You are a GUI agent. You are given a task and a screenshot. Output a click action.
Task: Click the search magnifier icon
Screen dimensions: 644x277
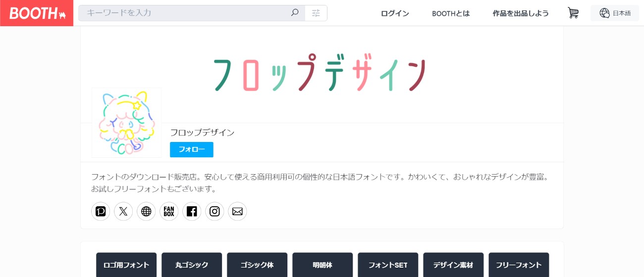[295, 13]
